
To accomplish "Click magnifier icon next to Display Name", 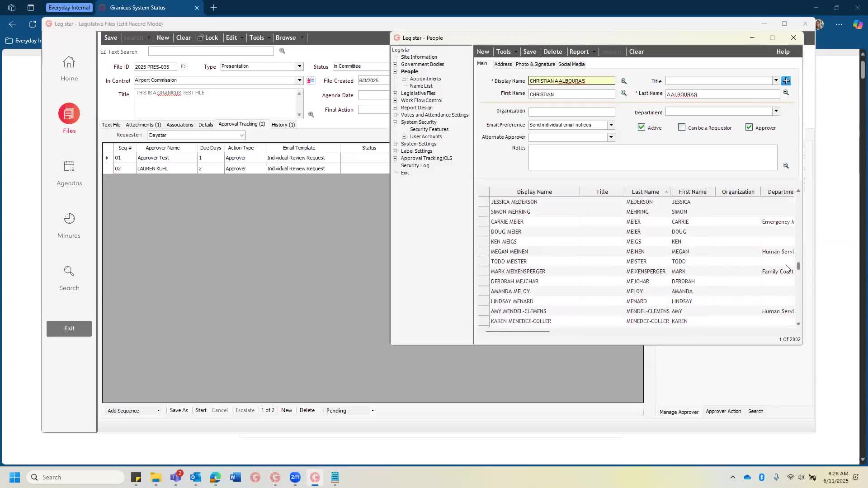I will tap(623, 81).
